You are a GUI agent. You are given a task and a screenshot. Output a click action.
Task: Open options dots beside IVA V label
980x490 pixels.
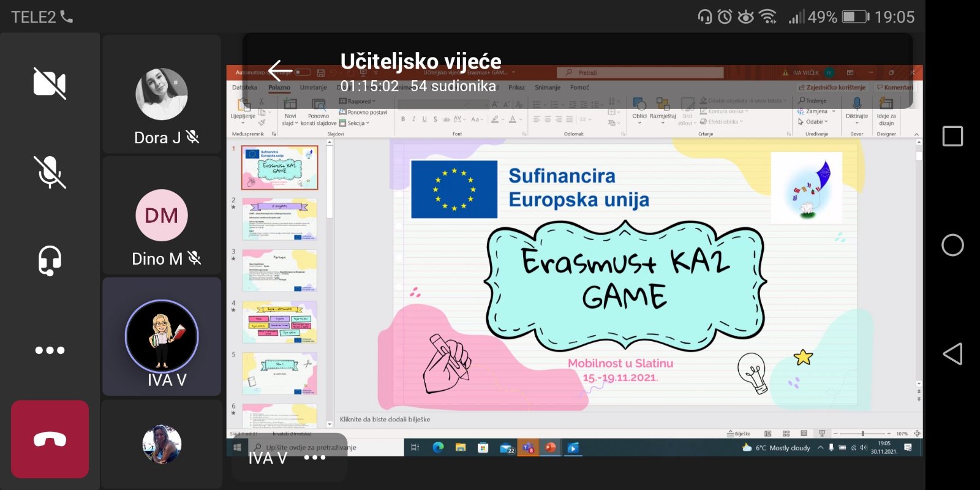coord(315,458)
